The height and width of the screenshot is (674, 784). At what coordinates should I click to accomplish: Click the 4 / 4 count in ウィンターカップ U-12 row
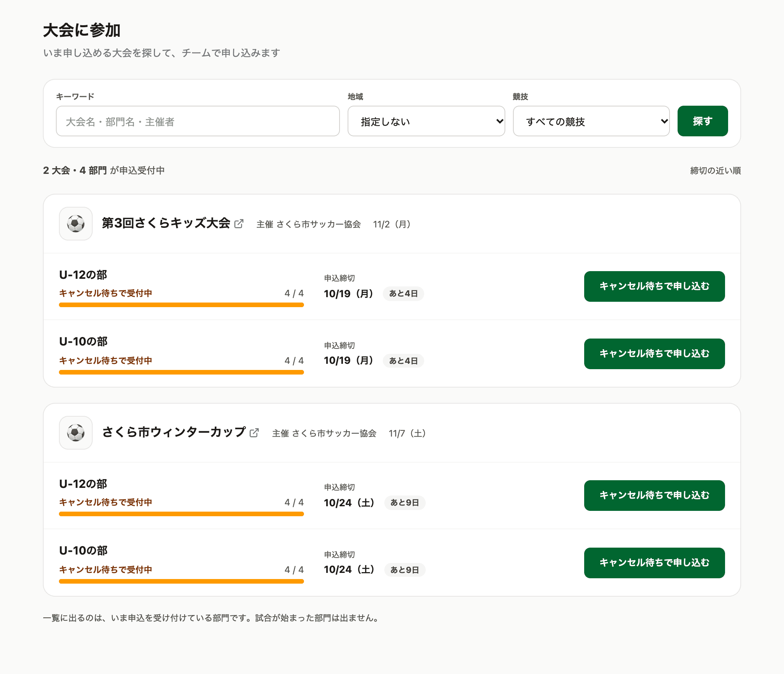[294, 502]
